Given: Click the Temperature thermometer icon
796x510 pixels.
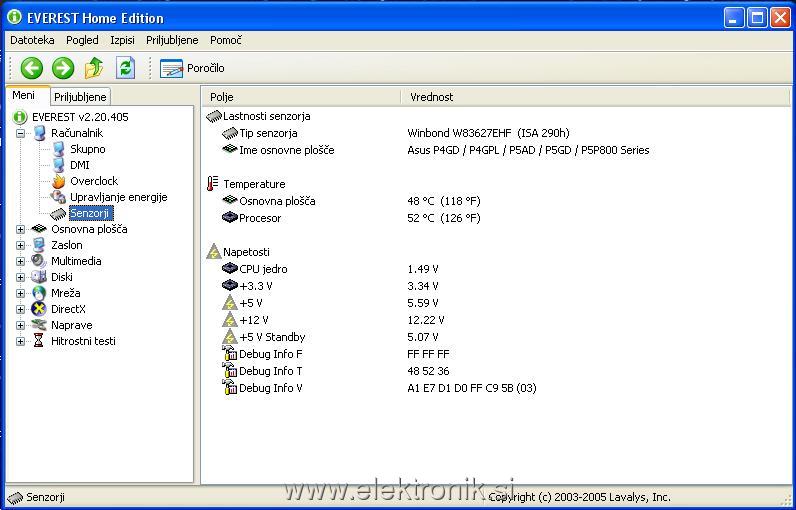Looking at the screenshot, I should (213, 184).
